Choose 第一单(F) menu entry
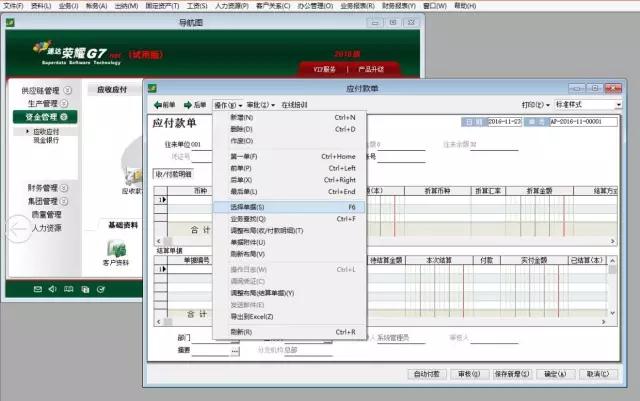The width and height of the screenshot is (640, 401). coord(289,156)
